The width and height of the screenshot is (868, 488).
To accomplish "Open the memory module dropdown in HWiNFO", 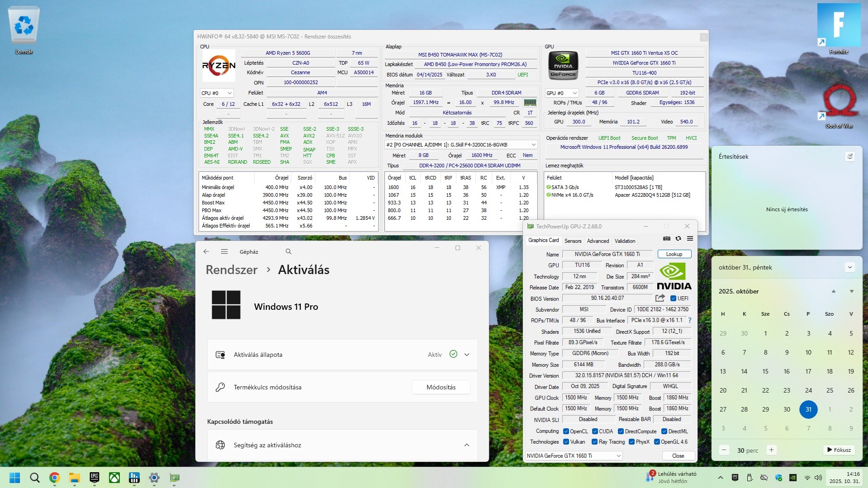I will (460, 145).
